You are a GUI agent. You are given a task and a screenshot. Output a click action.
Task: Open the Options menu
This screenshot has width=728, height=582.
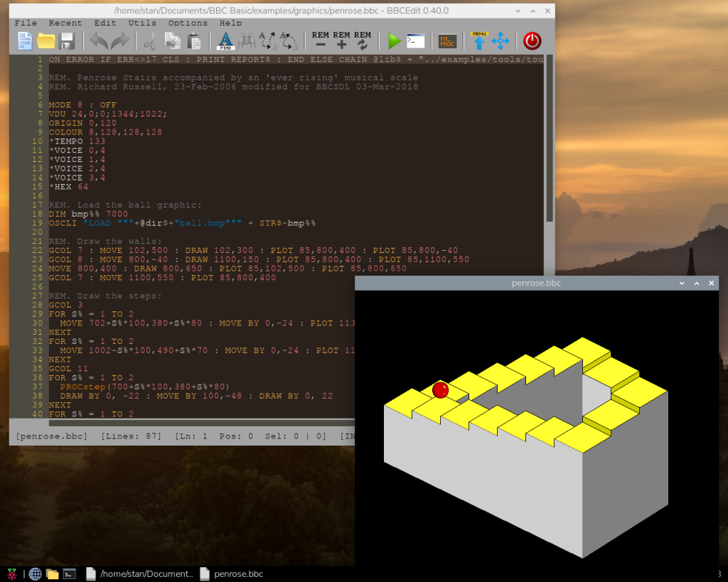(188, 23)
